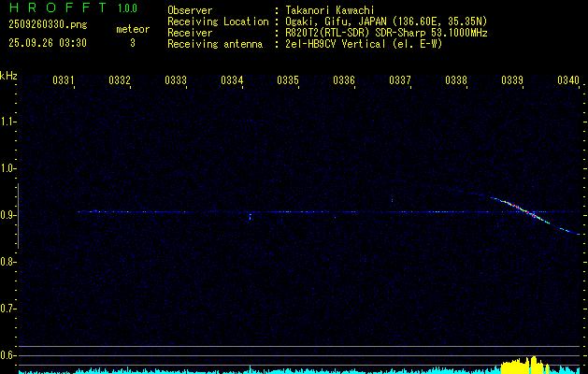Click the Receiving antenna label
This screenshot has width=588, height=374.
pos(215,44)
